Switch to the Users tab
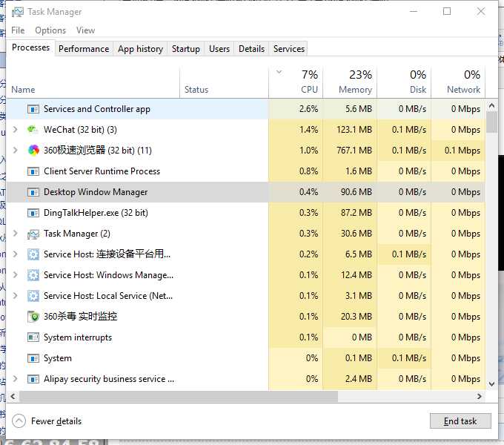Screen dimensions: 504x445 (219, 49)
